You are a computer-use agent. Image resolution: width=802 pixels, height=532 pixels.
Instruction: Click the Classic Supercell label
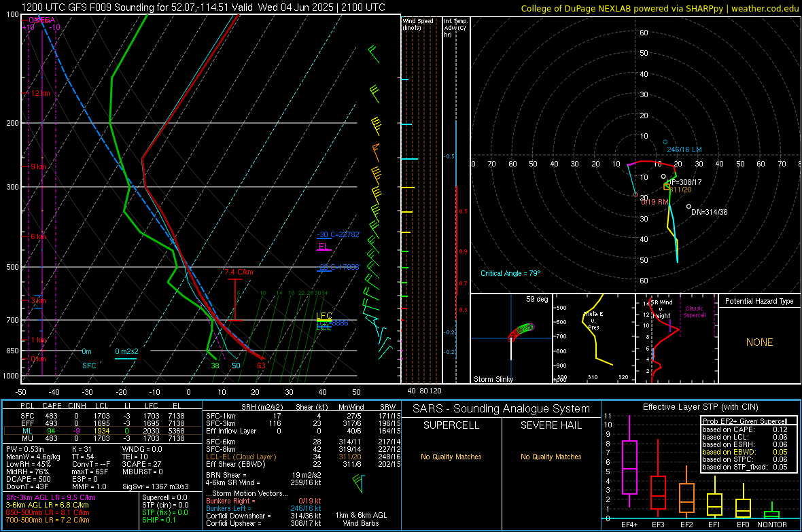[x=694, y=312]
